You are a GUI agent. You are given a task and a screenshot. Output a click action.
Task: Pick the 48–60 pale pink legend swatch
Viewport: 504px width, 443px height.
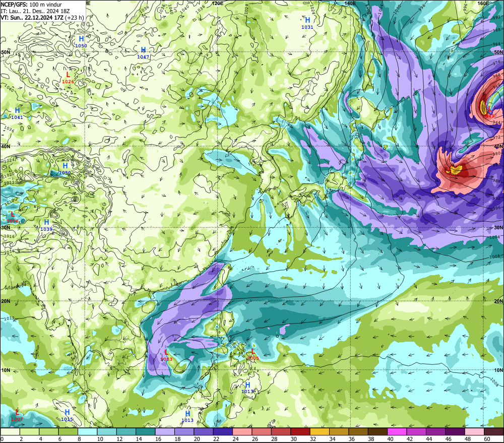coord(474,431)
